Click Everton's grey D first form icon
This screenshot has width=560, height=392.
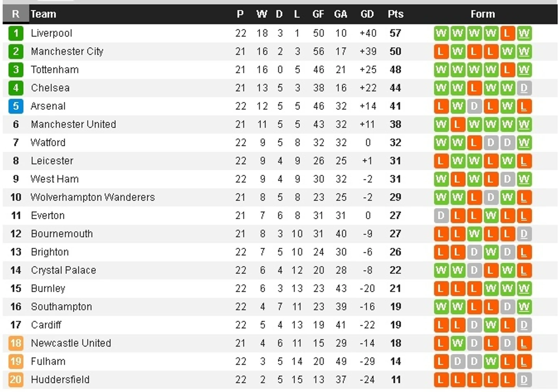[441, 215]
